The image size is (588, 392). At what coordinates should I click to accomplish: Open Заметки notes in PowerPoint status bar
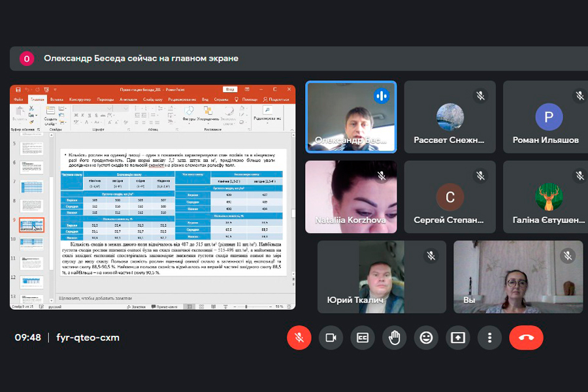[136, 306]
